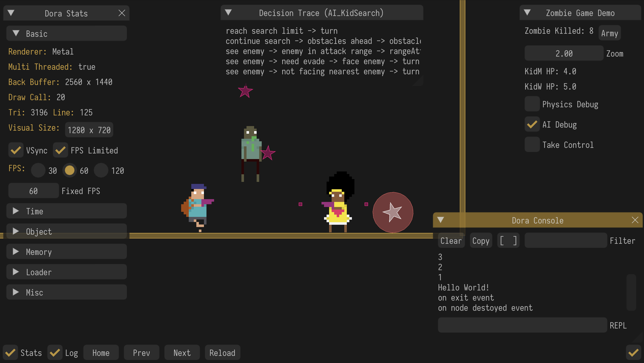Screen dimensions: 644x363
Task: Select the 120 FPS radio option
Action: (x=101, y=170)
